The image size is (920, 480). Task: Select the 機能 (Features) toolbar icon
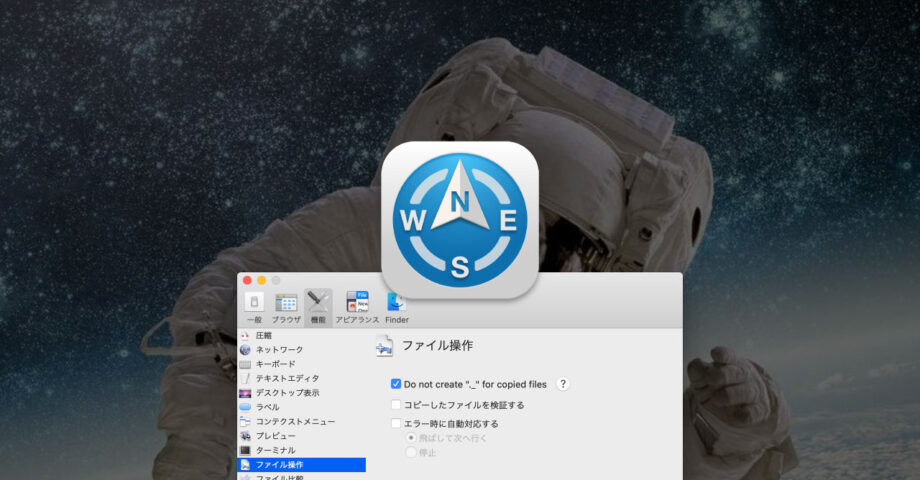pos(318,307)
